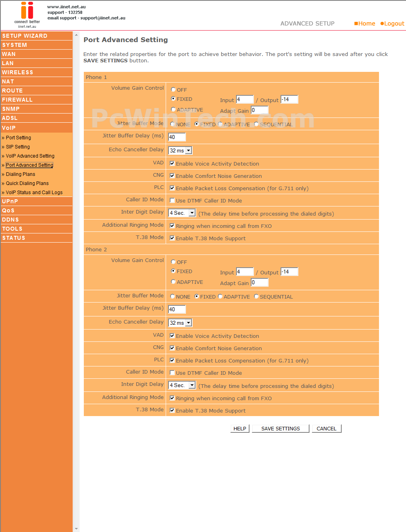Open Phone 1 Echo Canceller Delay dropdown

[180, 150]
